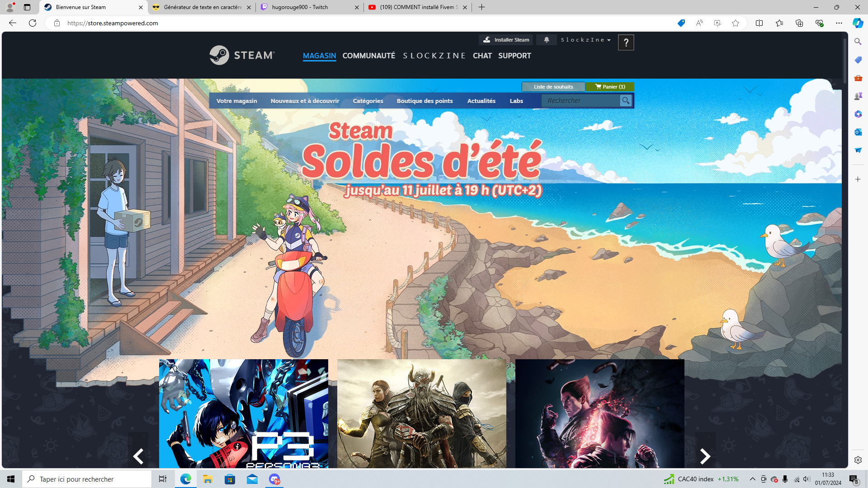Click the Steam Rechercher search field

point(581,101)
